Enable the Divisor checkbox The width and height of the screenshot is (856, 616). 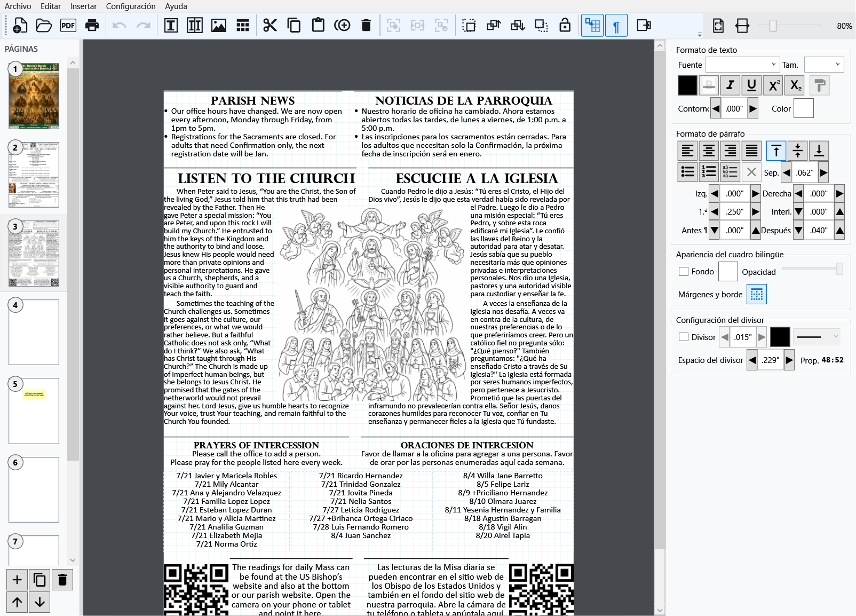(684, 337)
